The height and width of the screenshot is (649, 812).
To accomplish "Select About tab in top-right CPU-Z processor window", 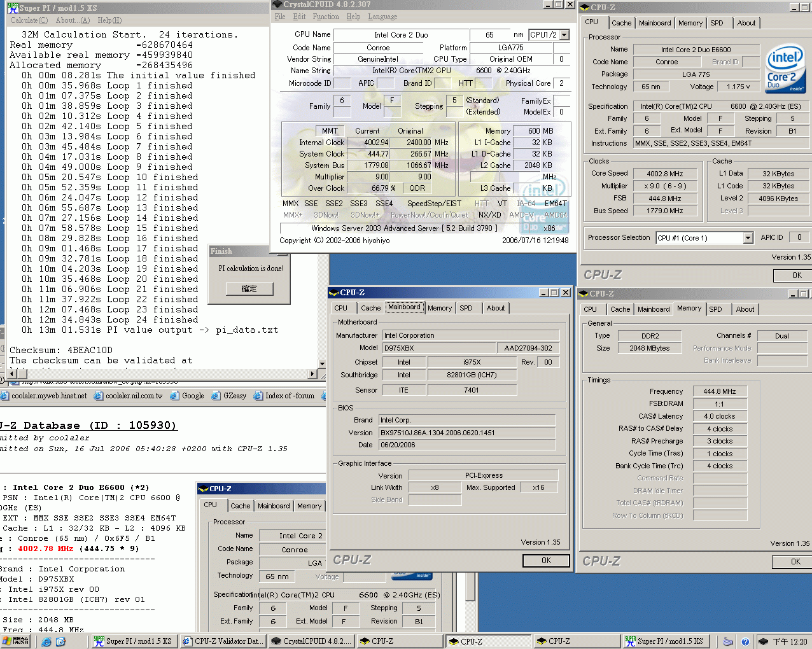I will (746, 23).
